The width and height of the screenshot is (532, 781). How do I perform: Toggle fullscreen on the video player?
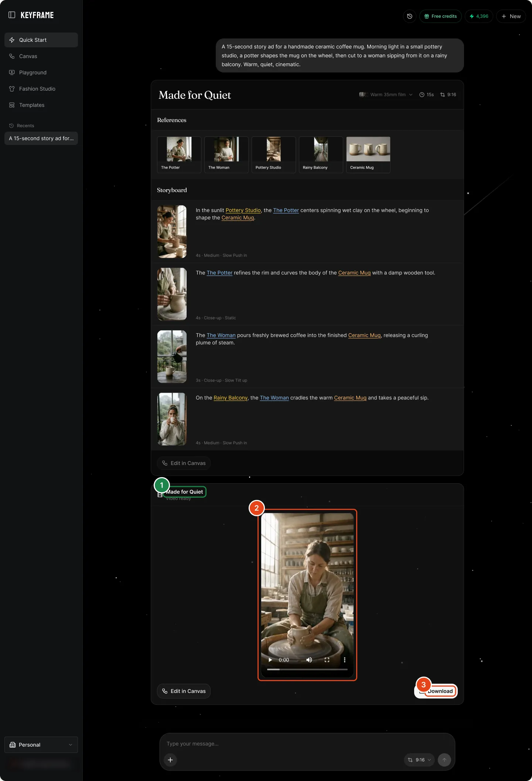(x=327, y=660)
